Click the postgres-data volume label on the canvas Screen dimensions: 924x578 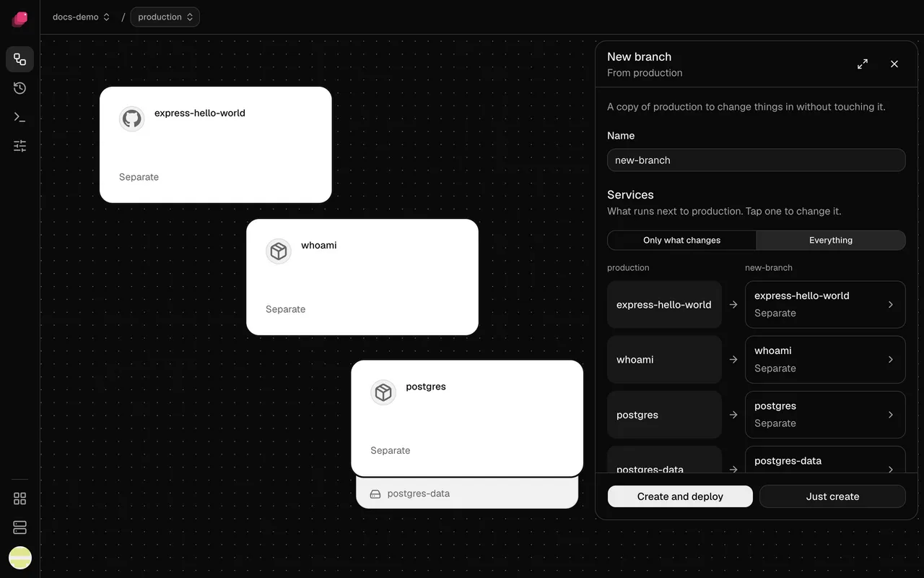(418, 494)
